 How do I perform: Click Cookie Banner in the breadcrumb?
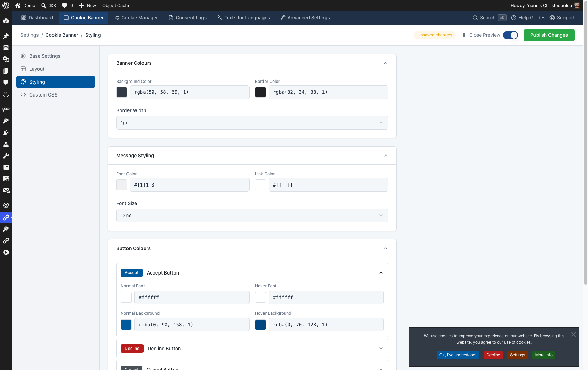point(62,35)
